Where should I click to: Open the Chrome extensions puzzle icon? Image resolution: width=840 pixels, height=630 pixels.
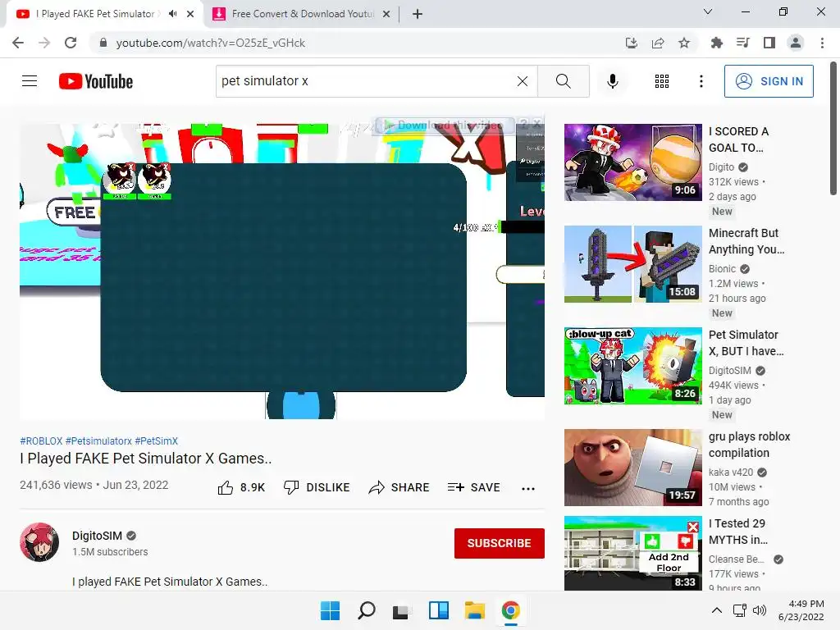coord(716,43)
